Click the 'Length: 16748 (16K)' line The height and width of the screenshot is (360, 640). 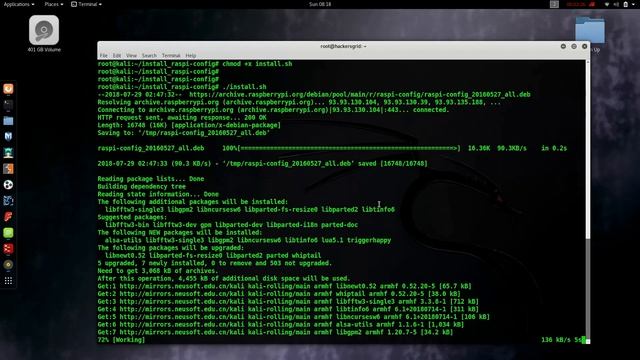pos(189,125)
